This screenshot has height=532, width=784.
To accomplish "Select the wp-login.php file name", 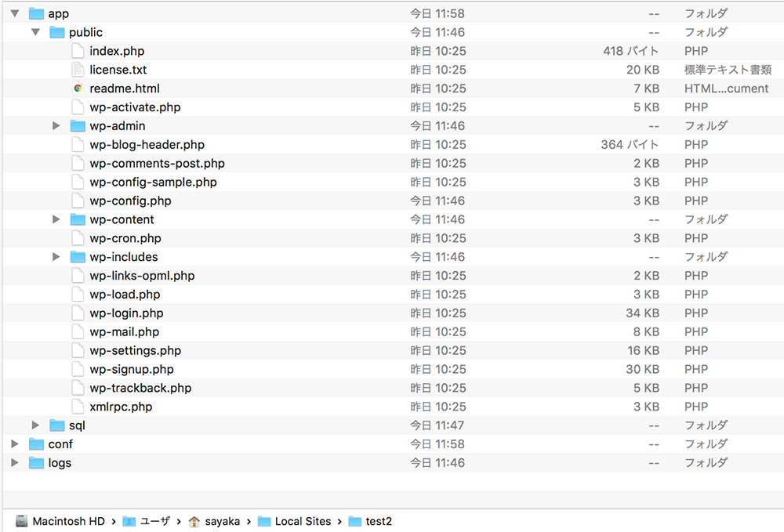I will [x=126, y=313].
